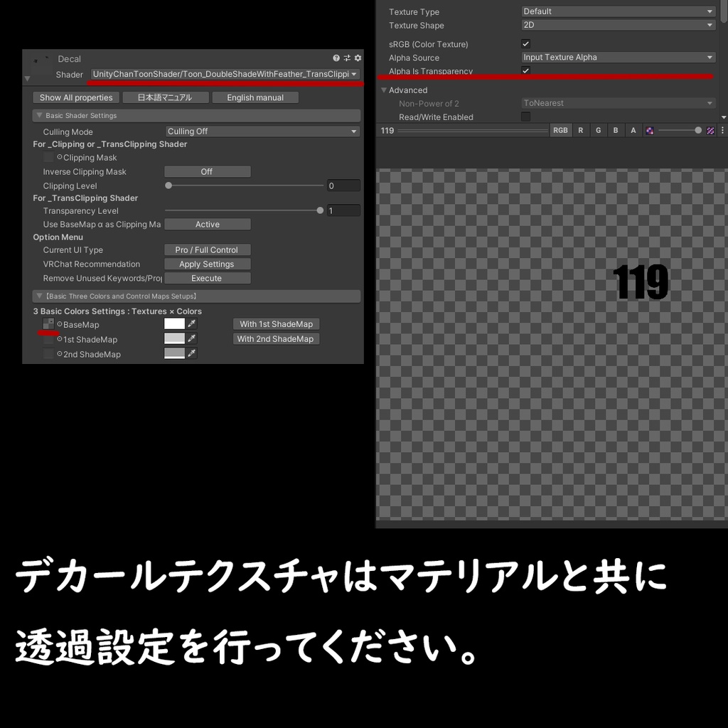
Task: Pick 2nd ShadeMap color with eyedropper
Action: 192,353
